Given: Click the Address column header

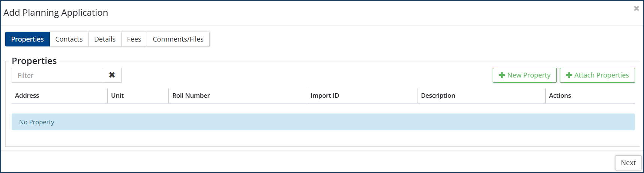Looking at the screenshot, I should pos(27,95).
